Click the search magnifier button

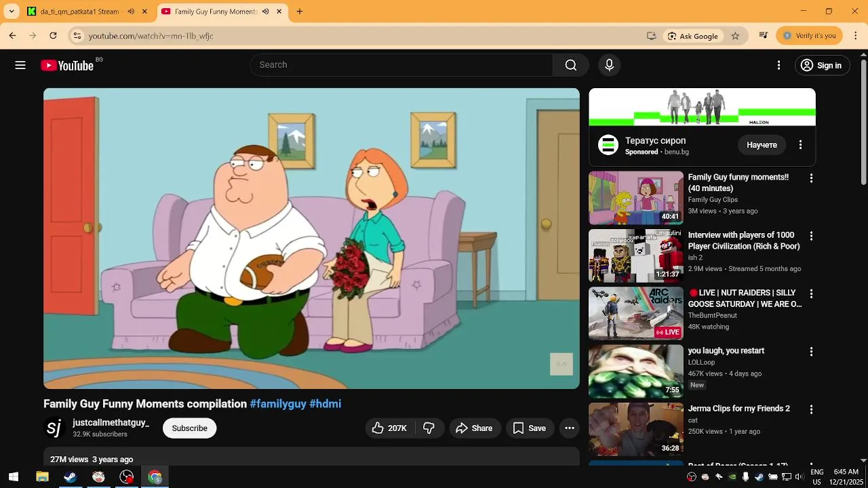[x=571, y=65]
